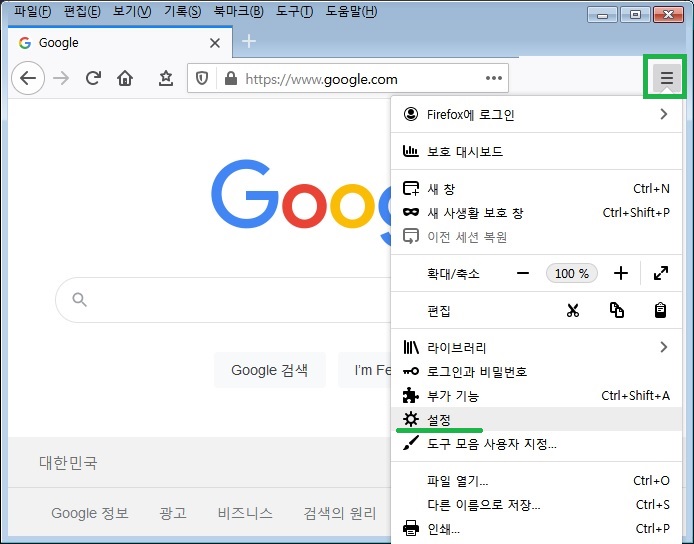Open the bookmarks star toolbar icon
This screenshot has width=694, height=544.
pyautogui.click(x=166, y=78)
